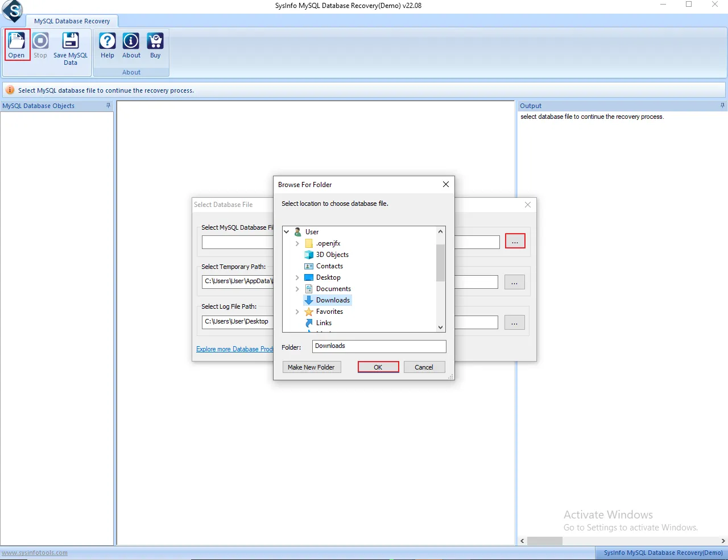
Task: Select Desktop in the folder tree
Action: point(328,277)
